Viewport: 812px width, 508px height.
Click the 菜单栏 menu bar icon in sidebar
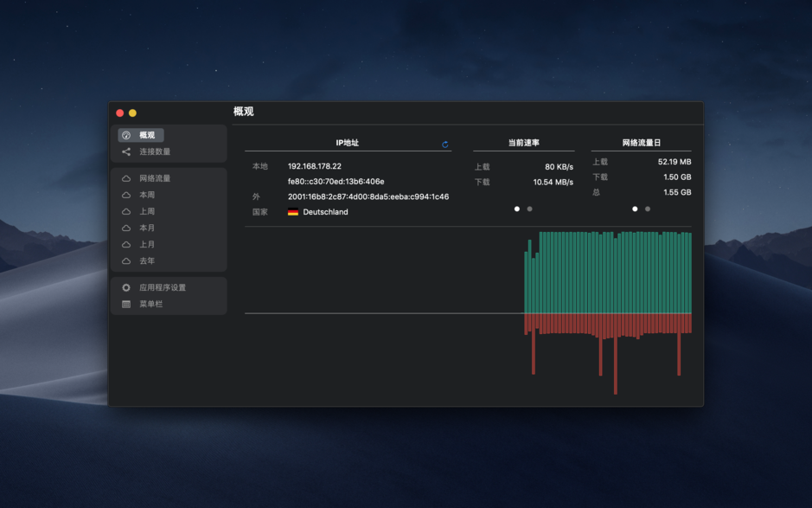[124, 304]
